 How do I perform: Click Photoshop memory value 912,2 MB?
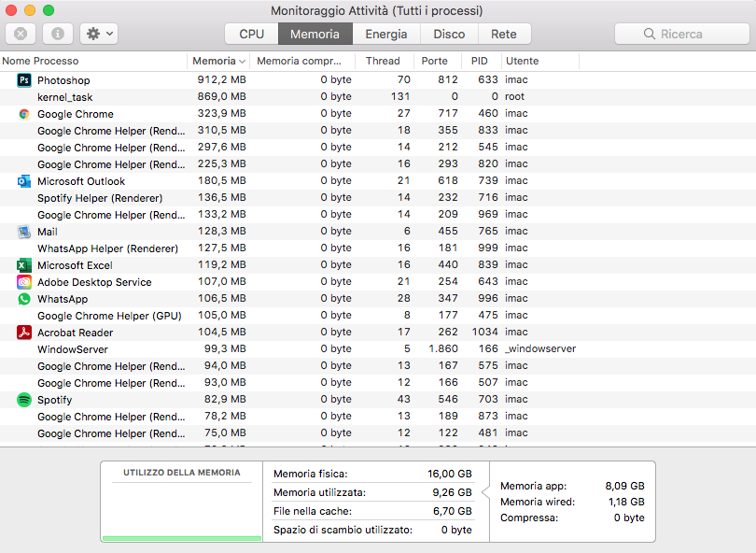click(x=222, y=79)
